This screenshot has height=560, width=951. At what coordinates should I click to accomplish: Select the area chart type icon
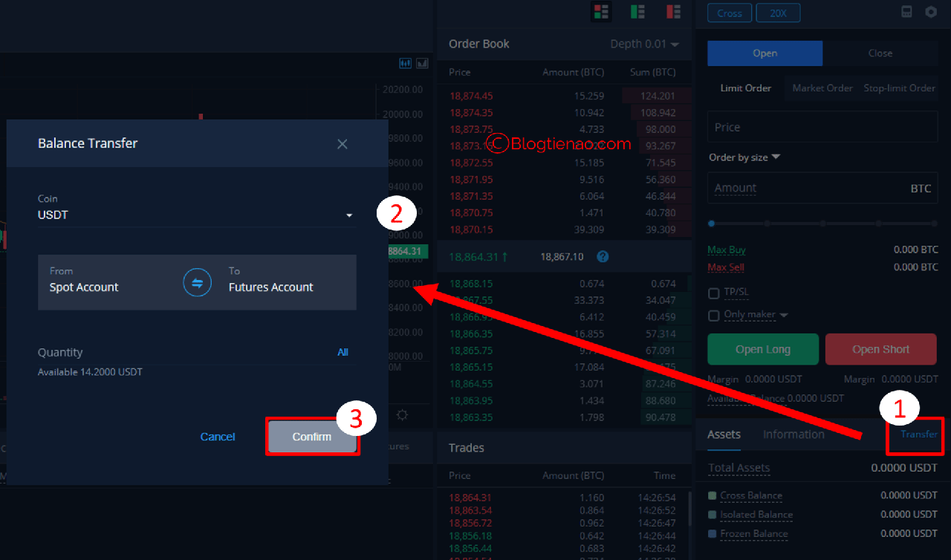pos(423,63)
